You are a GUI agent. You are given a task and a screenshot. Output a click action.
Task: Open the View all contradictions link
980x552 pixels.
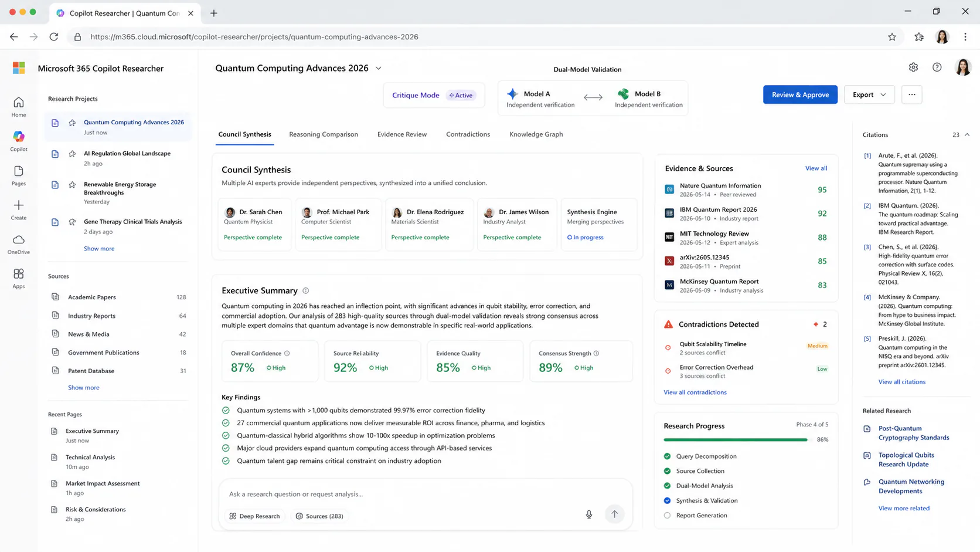click(695, 392)
